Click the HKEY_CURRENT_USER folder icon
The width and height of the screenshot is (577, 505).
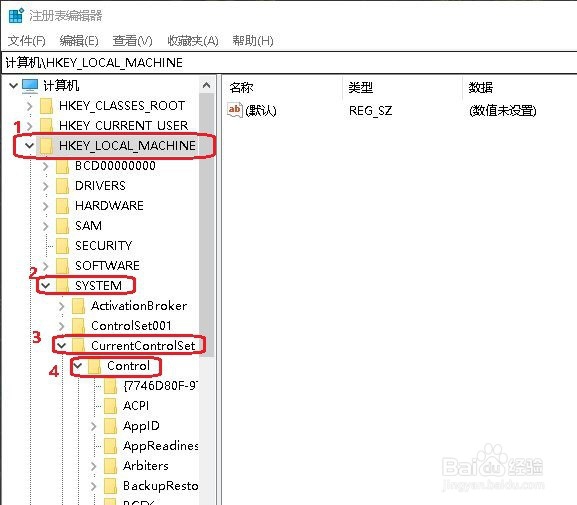(x=46, y=126)
